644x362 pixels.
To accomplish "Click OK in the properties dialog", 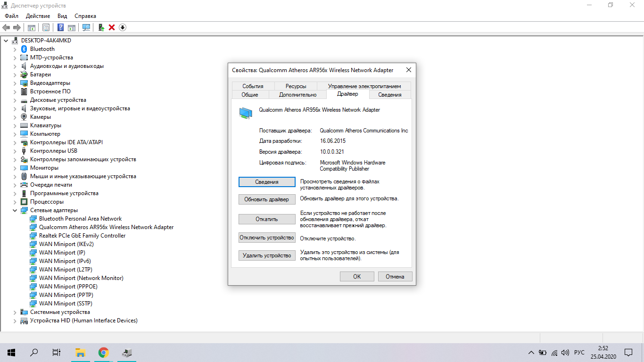I will click(357, 277).
